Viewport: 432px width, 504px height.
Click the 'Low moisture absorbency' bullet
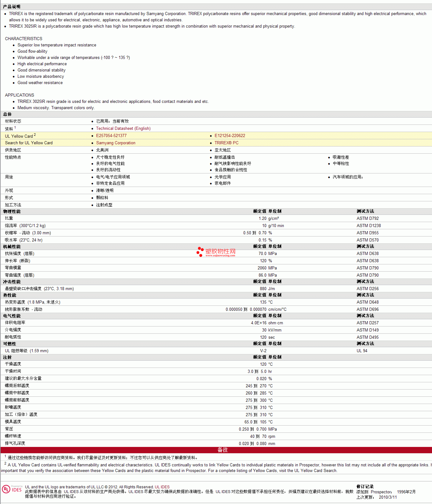point(41,77)
